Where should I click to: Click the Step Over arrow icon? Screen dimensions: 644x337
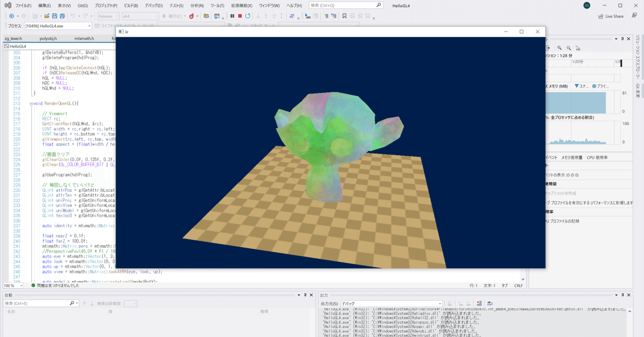point(273,16)
